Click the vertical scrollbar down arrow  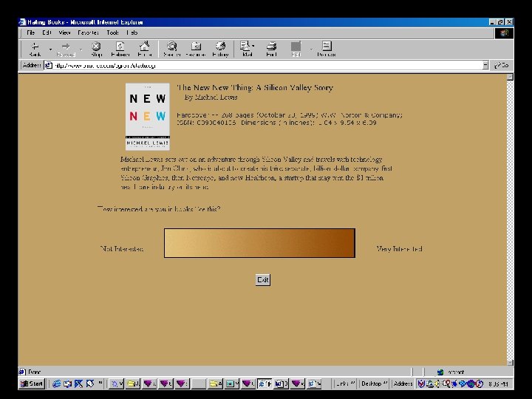click(x=510, y=362)
